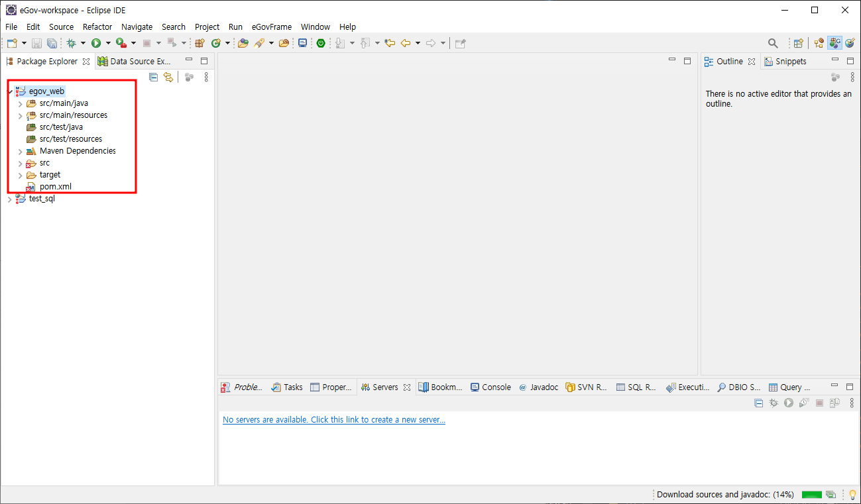Screen dimensions: 861x504
Task: Open the Outline view menu (three dots)
Action: [852, 77]
